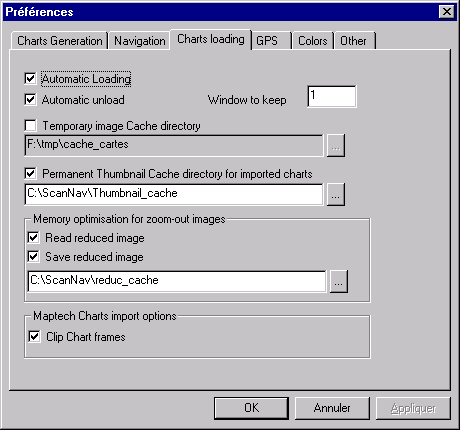Image resolution: width=460 pixels, height=430 pixels.
Task: Go to the Colors tab
Action: [x=313, y=41]
